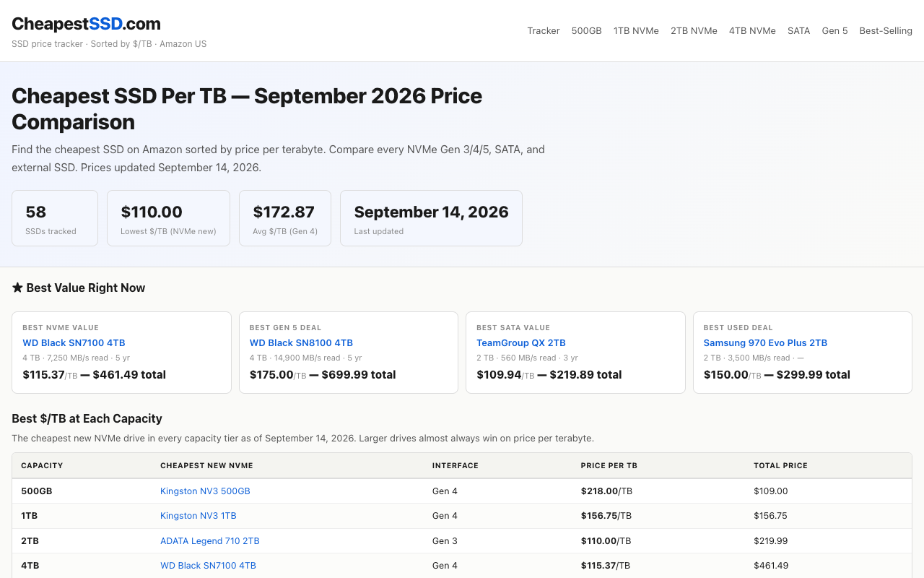Click the Cheapest SSD Per TB page title
Screen dimensions: 924x578
(x=247, y=108)
